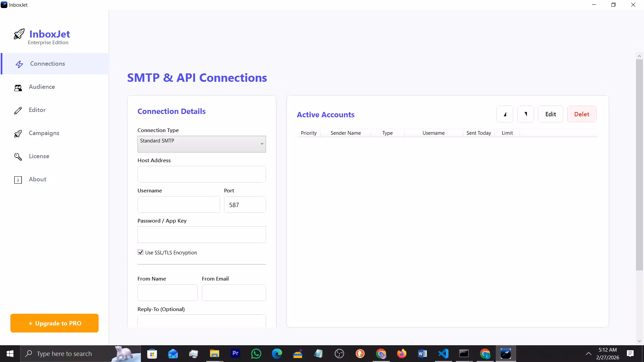This screenshot has height=362, width=644.
Task: Toggle Use SSL/TLS Encryption checkbox
Action: tap(141, 252)
